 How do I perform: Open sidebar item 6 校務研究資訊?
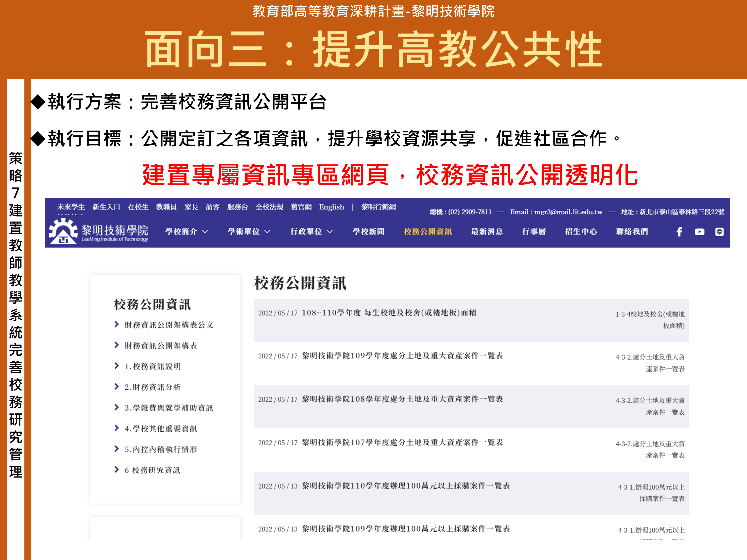(x=152, y=470)
